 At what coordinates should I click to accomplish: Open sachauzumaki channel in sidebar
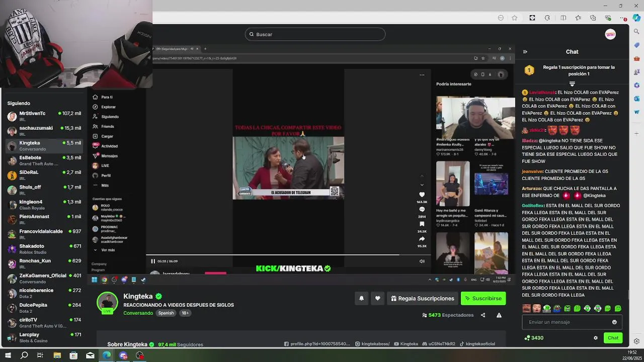(x=44, y=131)
